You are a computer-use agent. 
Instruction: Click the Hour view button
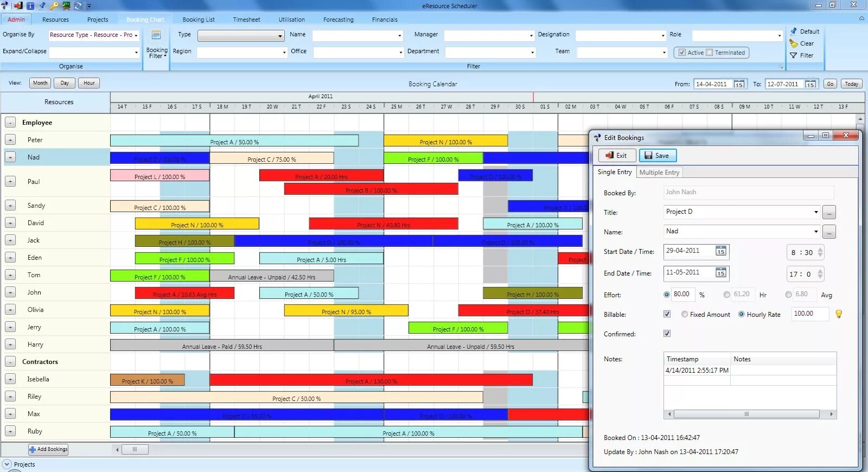click(x=89, y=83)
